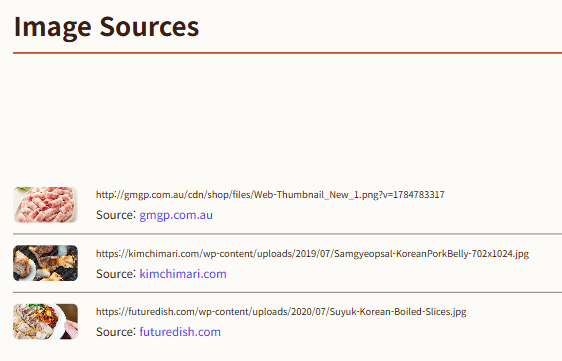Open the kimchimari.com source link
Viewport: 562px width, 361px height.
click(183, 274)
